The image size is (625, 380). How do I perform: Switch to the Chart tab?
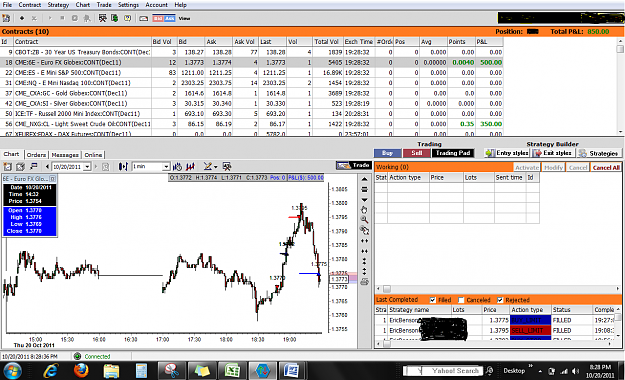click(12, 154)
